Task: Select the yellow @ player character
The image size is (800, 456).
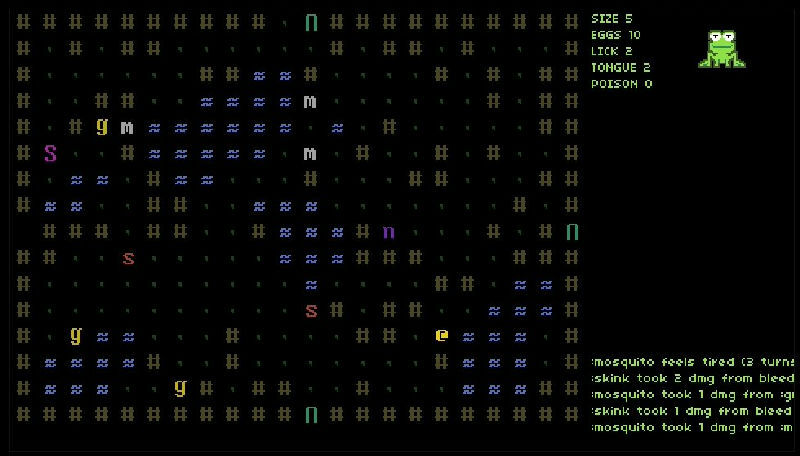Action: tap(442, 335)
